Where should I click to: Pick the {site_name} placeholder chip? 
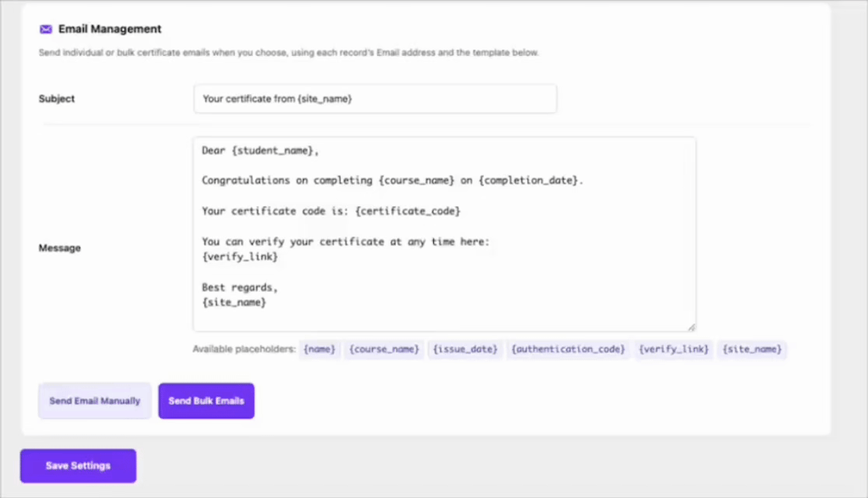(752, 349)
